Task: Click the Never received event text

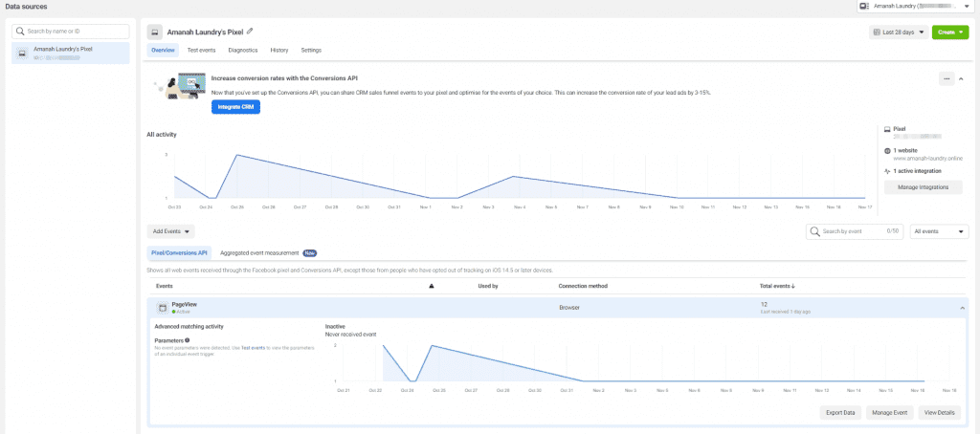Action: [350, 334]
